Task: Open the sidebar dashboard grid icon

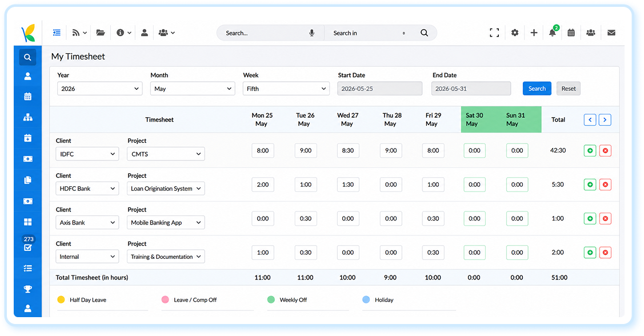Action: coord(27,222)
